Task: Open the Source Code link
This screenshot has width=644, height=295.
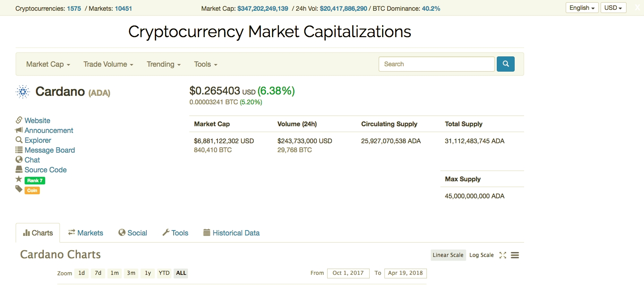Action: [x=46, y=170]
